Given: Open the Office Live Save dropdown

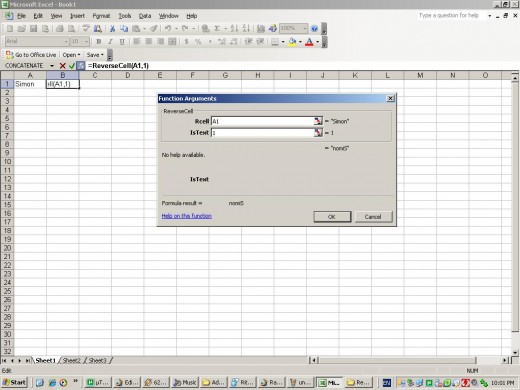Looking at the screenshot, I should tap(95, 55).
